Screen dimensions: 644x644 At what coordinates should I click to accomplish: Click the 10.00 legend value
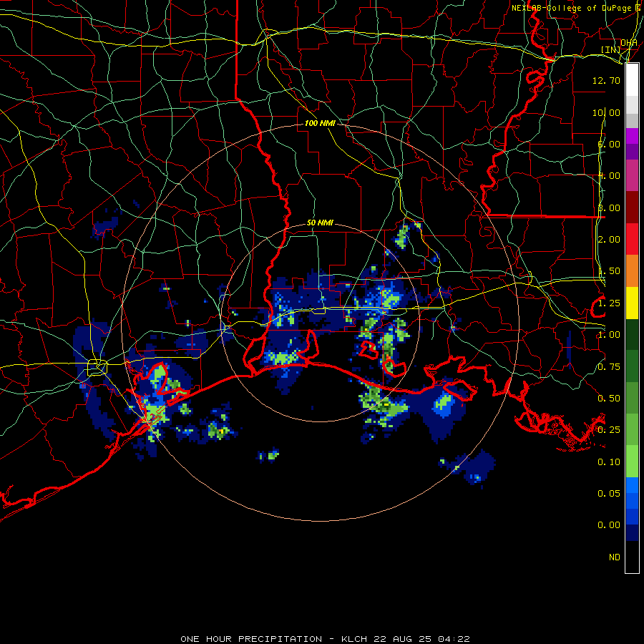pyautogui.click(x=606, y=112)
